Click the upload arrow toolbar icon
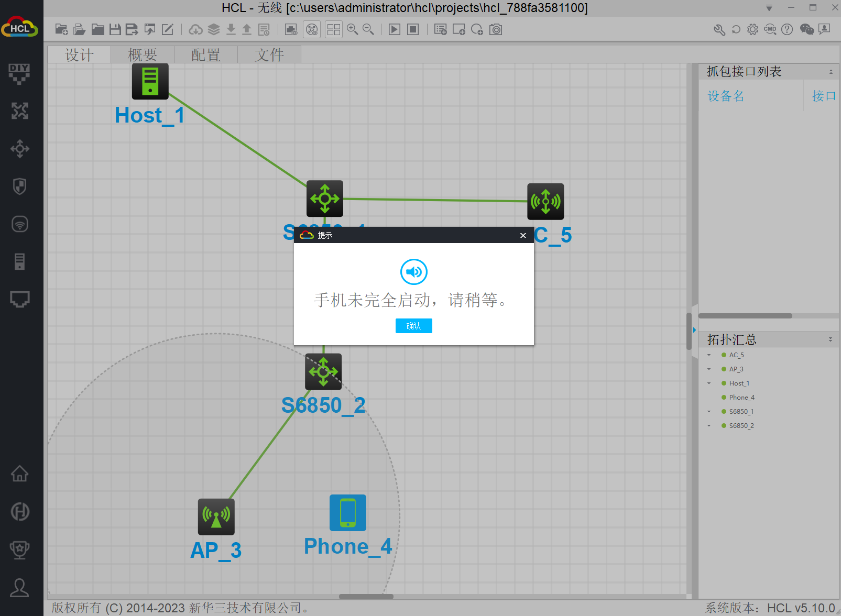This screenshot has height=616, width=841. click(x=247, y=29)
